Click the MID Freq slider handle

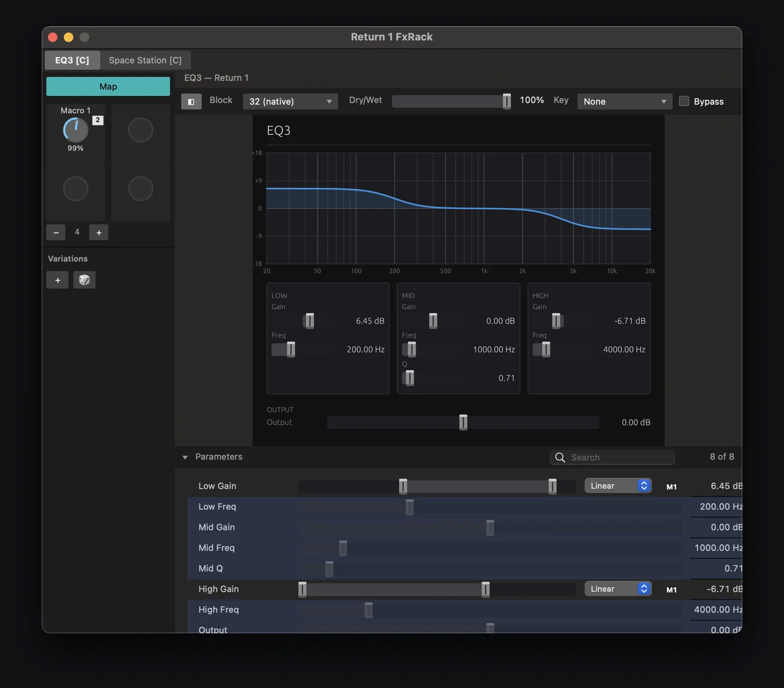pos(412,349)
